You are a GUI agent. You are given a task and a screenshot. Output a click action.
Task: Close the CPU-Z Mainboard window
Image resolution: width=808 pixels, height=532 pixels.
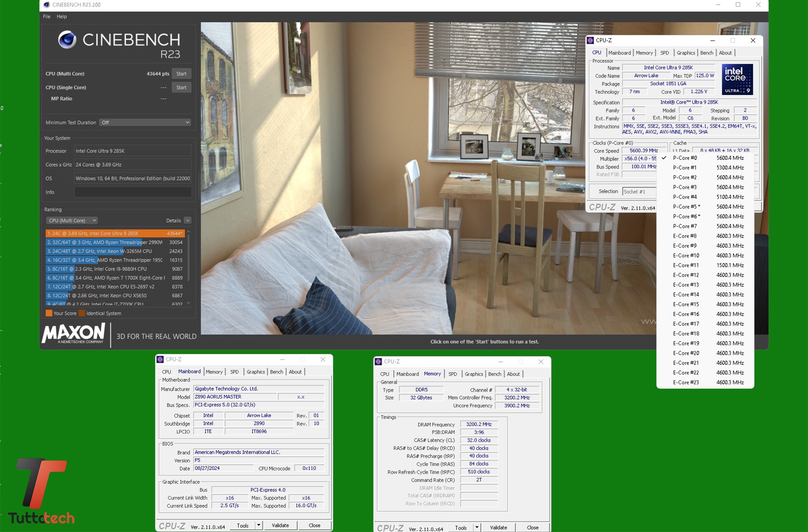click(x=323, y=359)
